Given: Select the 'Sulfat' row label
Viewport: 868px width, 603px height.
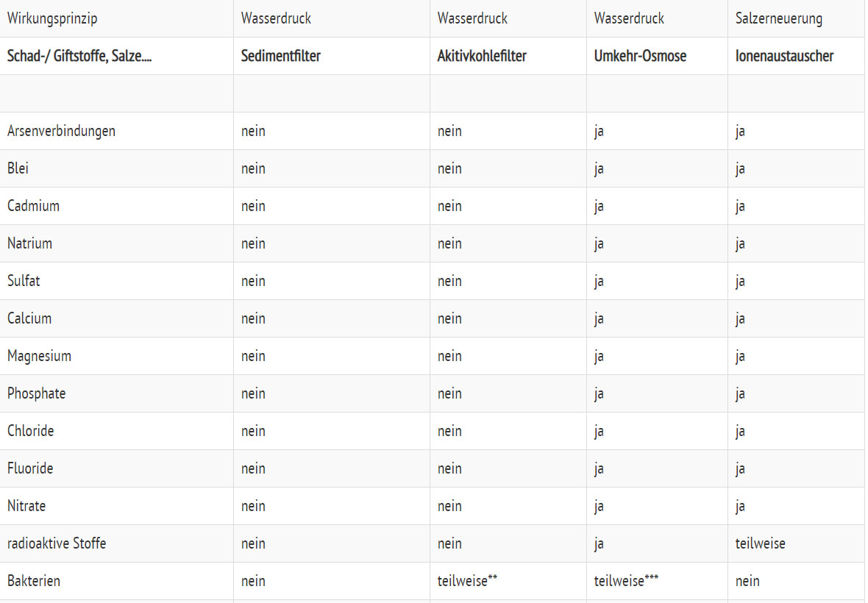Looking at the screenshot, I should pos(24,281).
